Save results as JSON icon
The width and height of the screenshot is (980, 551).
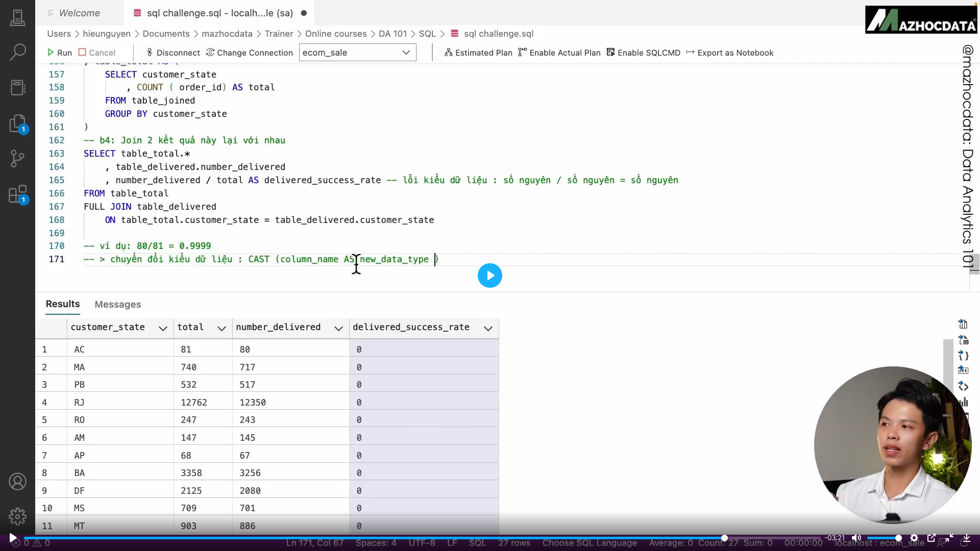tap(963, 356)
